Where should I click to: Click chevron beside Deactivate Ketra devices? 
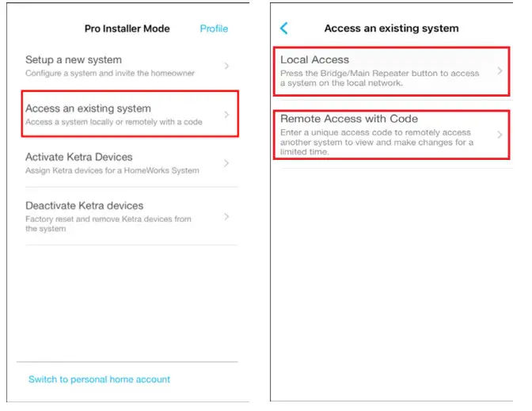(226, 216)
